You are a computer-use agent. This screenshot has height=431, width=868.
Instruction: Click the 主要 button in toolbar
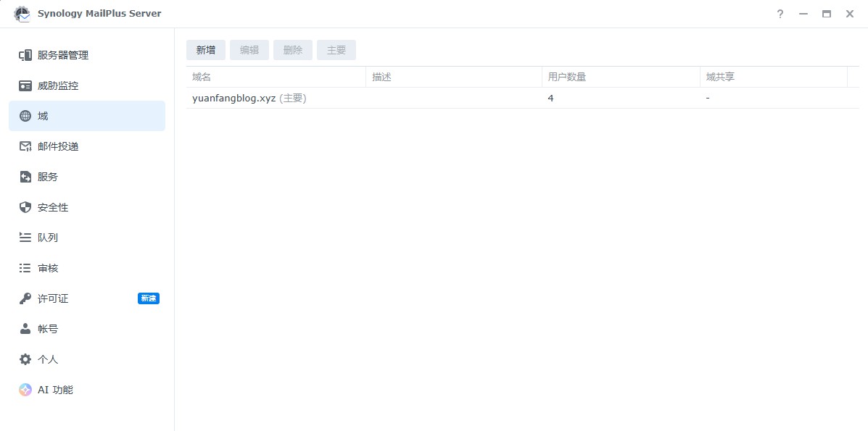(336, 50)
